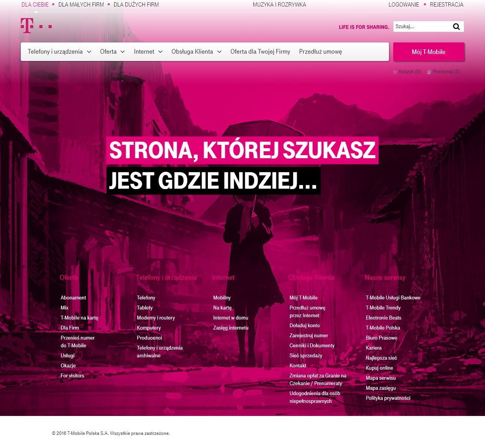Viewport: 485px width, 448px height.
Task: Expand the Telefony i urządzenia dropdown
Action: click(x=59, y=52)
